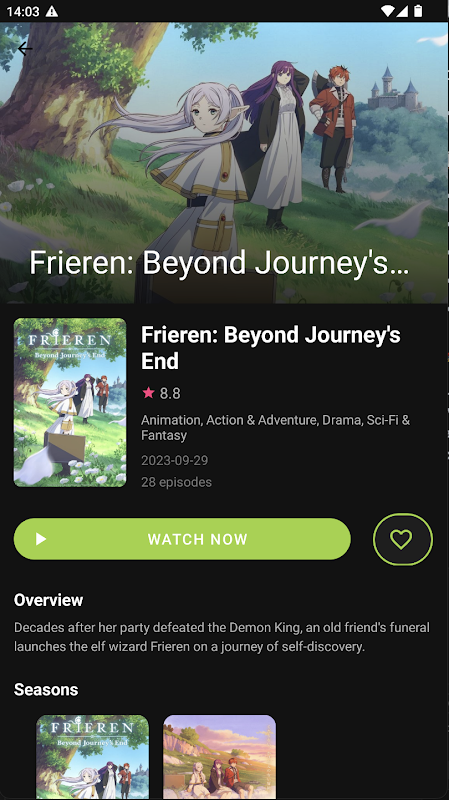Select the first season poster
The height and width of the screenshot is (800, 449).
[92, 757]
